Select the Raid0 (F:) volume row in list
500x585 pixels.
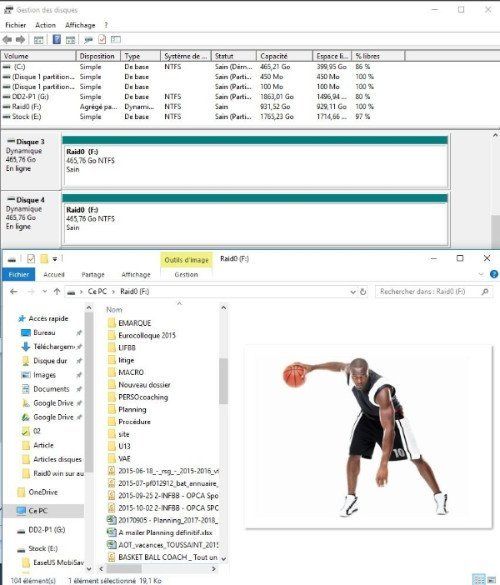tap(203, 106)
